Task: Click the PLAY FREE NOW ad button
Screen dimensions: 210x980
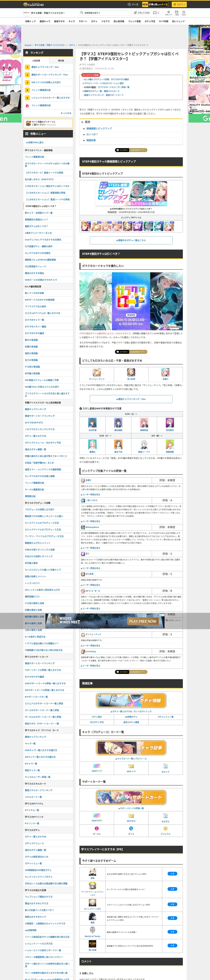Action: click(143, 621)
